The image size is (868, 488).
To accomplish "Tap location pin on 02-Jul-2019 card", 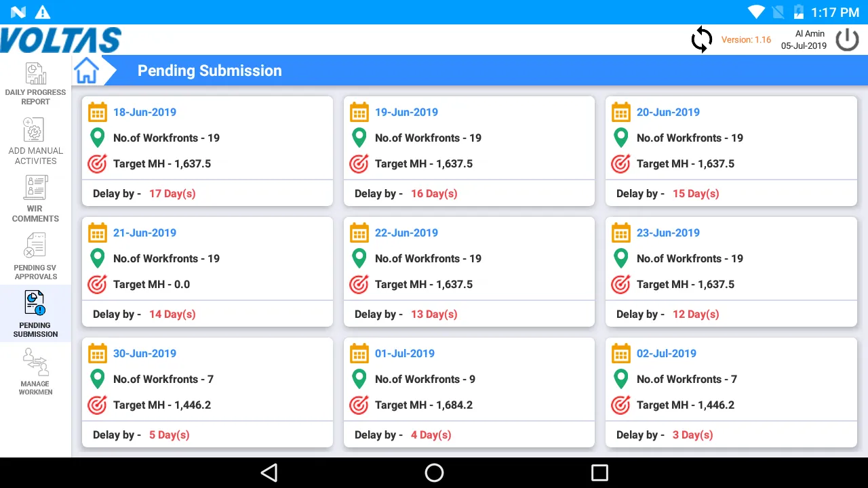I will (621, 380).
